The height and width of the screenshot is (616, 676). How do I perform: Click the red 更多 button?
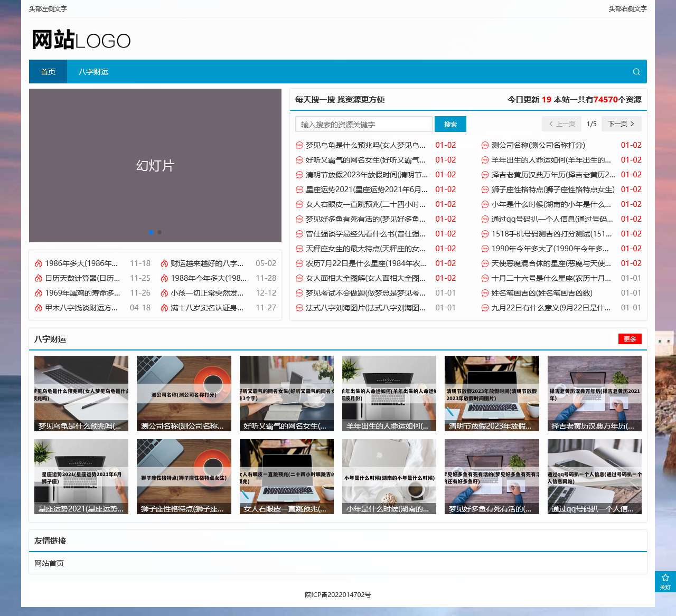[x=630, y=339]
